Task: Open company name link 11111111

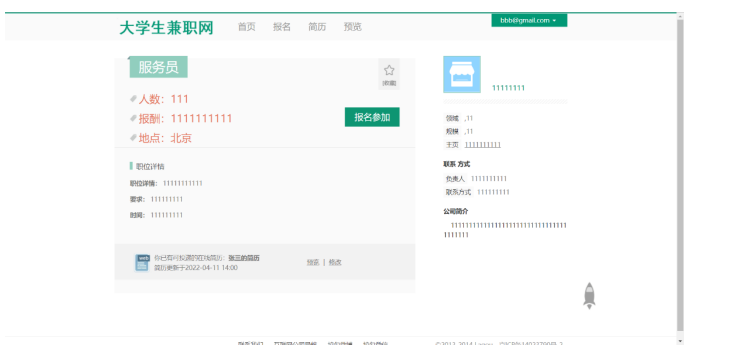Action: point(508,88)
